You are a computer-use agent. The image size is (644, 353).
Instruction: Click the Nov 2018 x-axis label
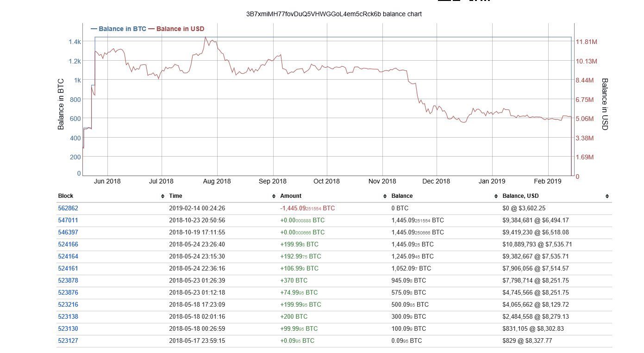click(381, 181)
